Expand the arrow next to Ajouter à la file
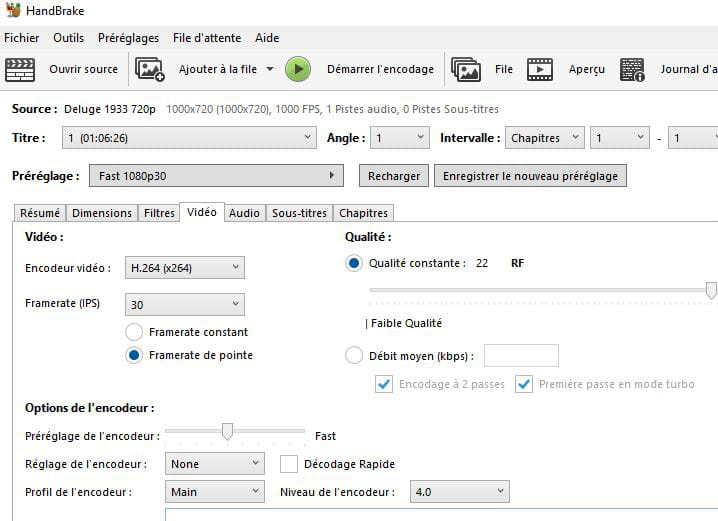 pyautogui.click(x=270, y=69)
